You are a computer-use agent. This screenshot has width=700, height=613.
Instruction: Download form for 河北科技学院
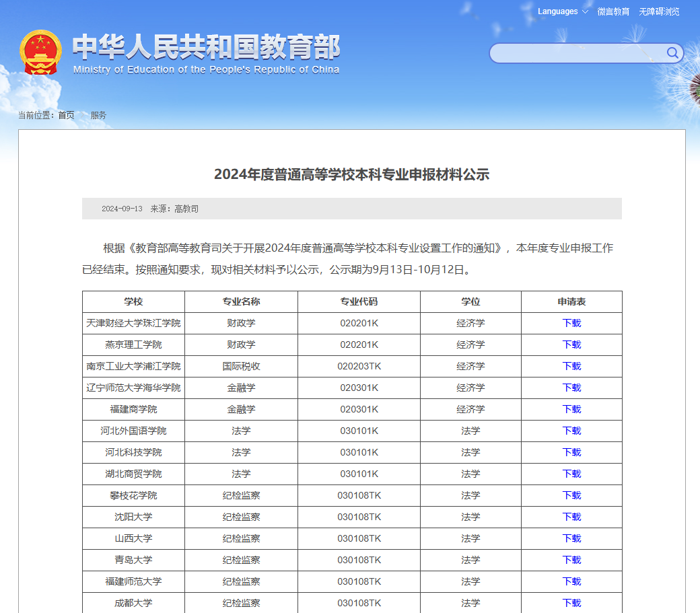[x=571, y=452]
